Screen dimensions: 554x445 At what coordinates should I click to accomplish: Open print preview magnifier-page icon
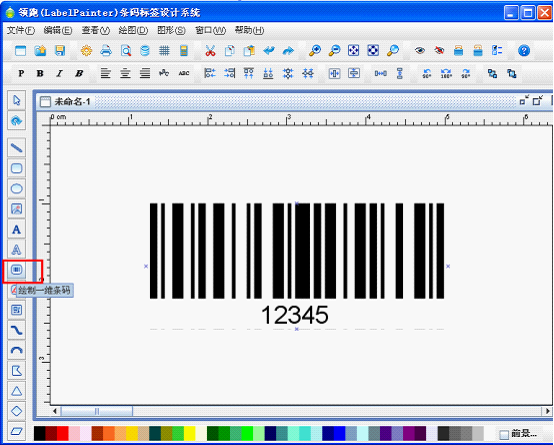click(x=125, y=51)
